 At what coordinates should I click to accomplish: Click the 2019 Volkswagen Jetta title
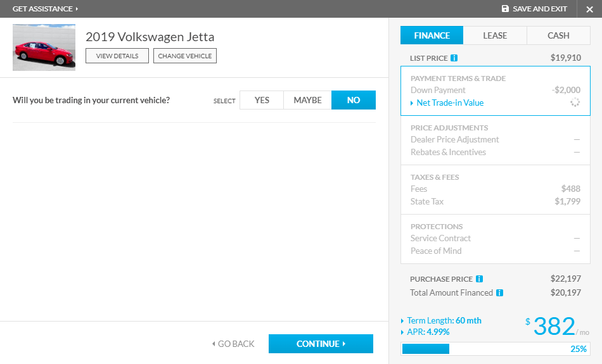pos(150,37)
